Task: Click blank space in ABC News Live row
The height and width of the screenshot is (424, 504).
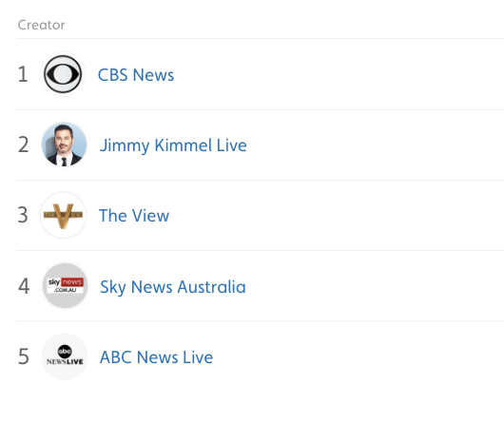Action: 359,357
